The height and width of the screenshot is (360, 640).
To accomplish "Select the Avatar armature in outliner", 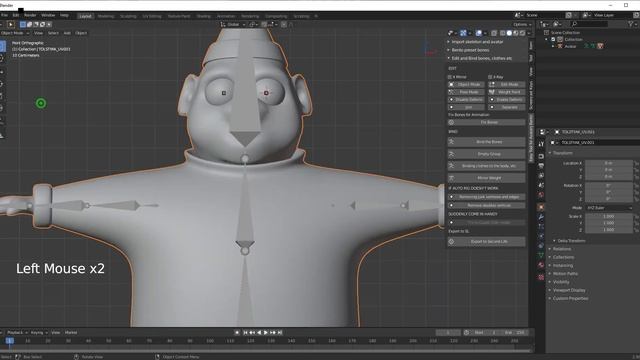I will coord(570,47).
